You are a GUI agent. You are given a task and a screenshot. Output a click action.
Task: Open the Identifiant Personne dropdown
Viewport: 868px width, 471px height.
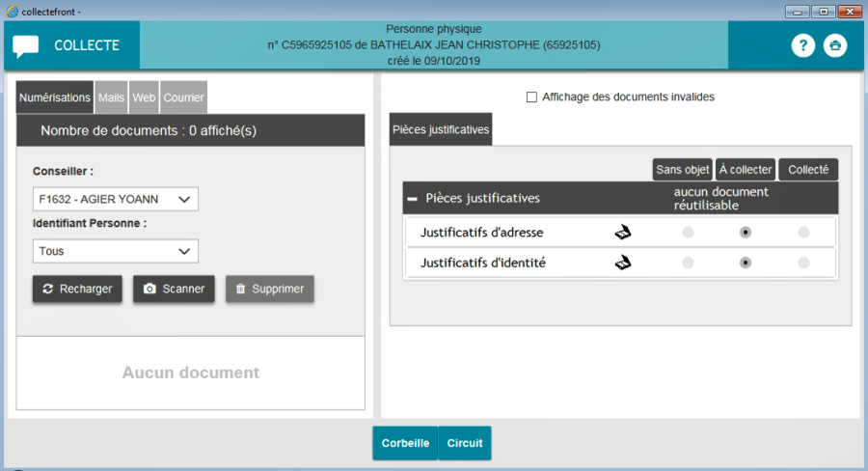[115, 251]
